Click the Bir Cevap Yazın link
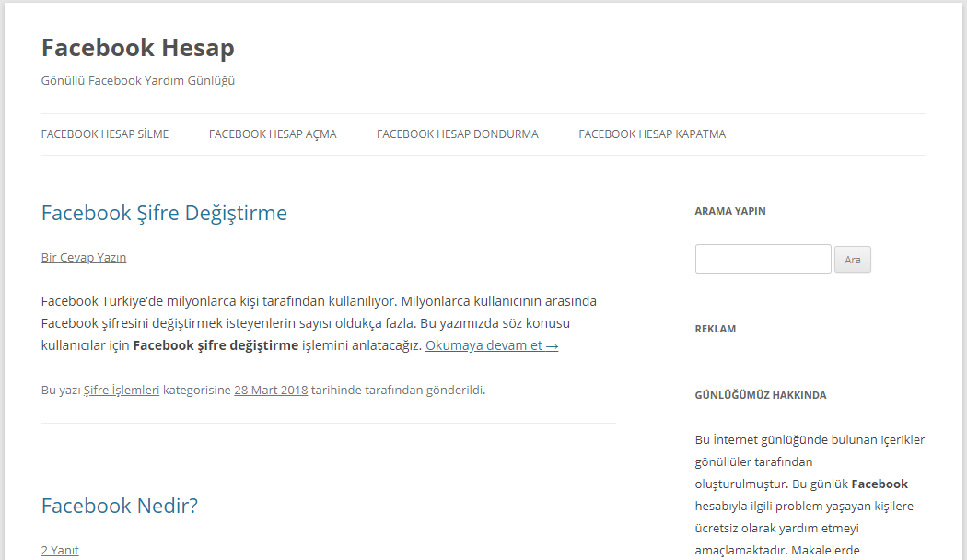This screenshot has height=560, width=967. [x=84, y=257]
